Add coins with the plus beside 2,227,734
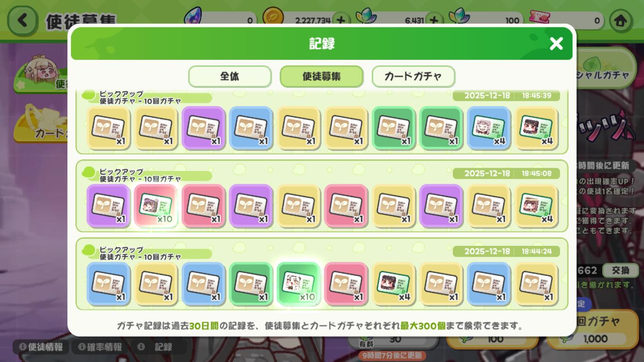The width and height of the screenshot is (644, 362). (x=341, y=20)
